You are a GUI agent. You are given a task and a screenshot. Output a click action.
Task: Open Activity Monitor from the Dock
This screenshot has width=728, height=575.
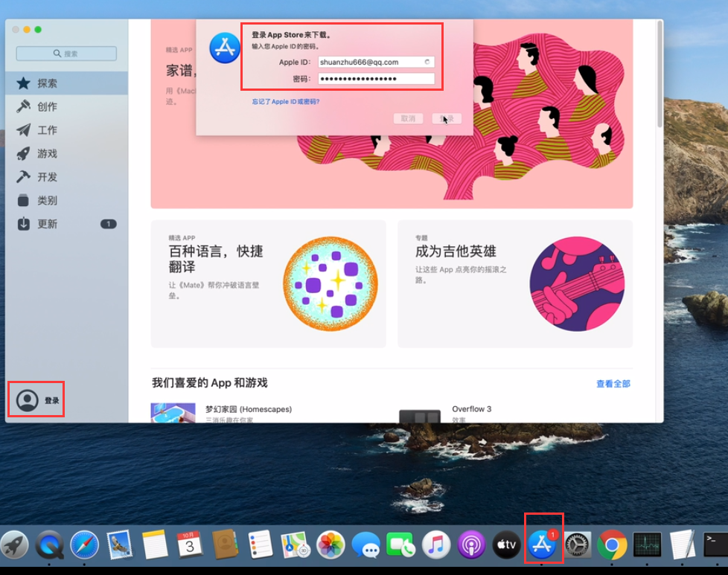click(647, 545)
